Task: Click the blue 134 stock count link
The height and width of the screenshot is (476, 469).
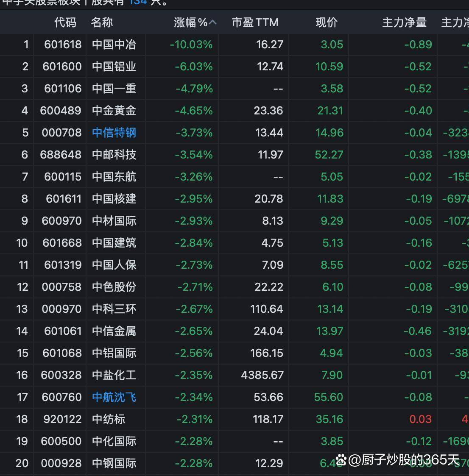Action: 138,3
